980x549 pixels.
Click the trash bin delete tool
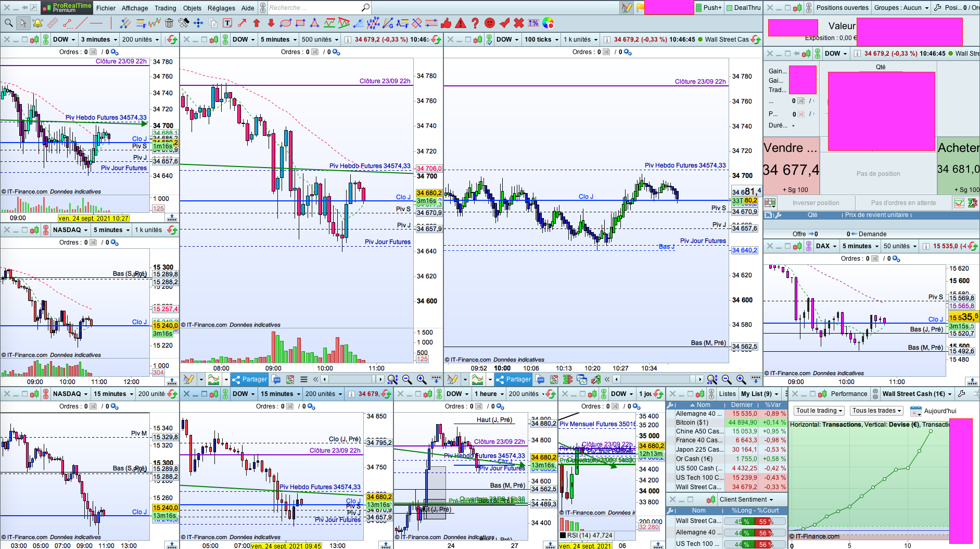coord(169,23)
